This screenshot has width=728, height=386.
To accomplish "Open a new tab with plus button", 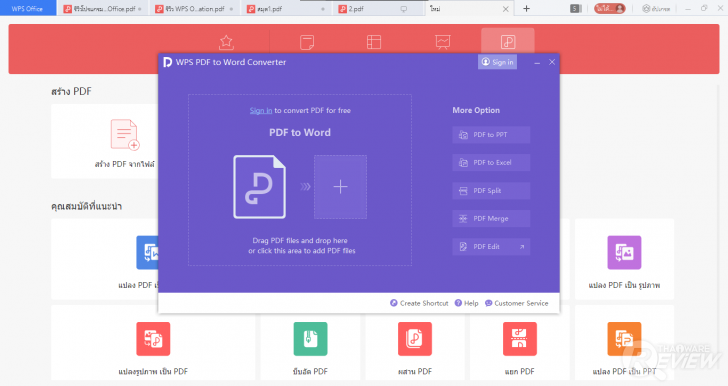I will [x=526, y=8].
